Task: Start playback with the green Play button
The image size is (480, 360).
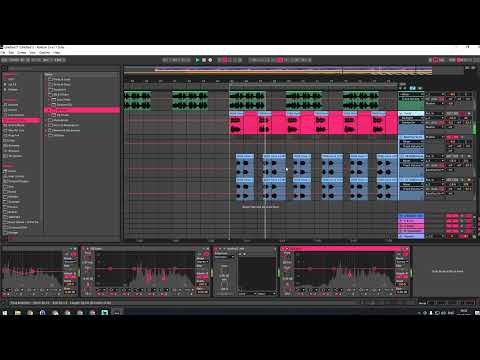Action: [197, 60]
